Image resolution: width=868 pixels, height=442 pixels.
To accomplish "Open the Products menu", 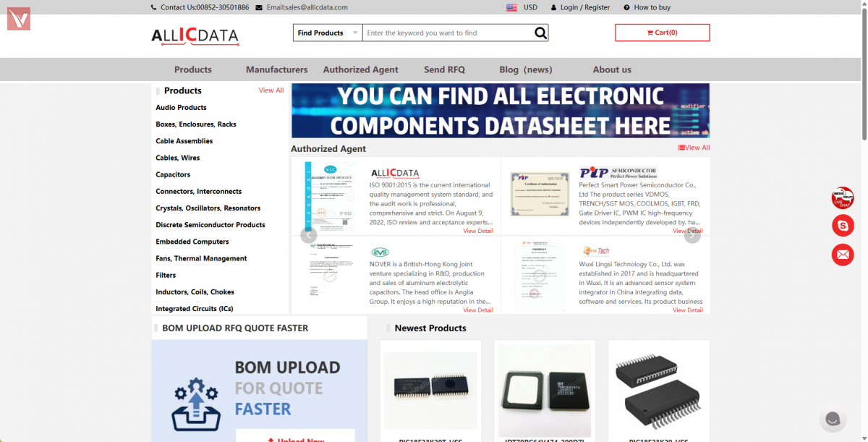I will pos(193,69).
